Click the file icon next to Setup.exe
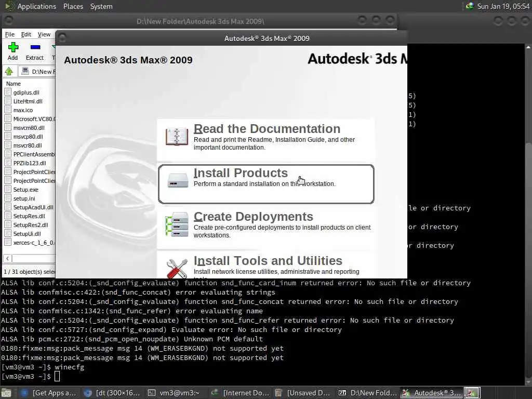 (x=8, y=189)
